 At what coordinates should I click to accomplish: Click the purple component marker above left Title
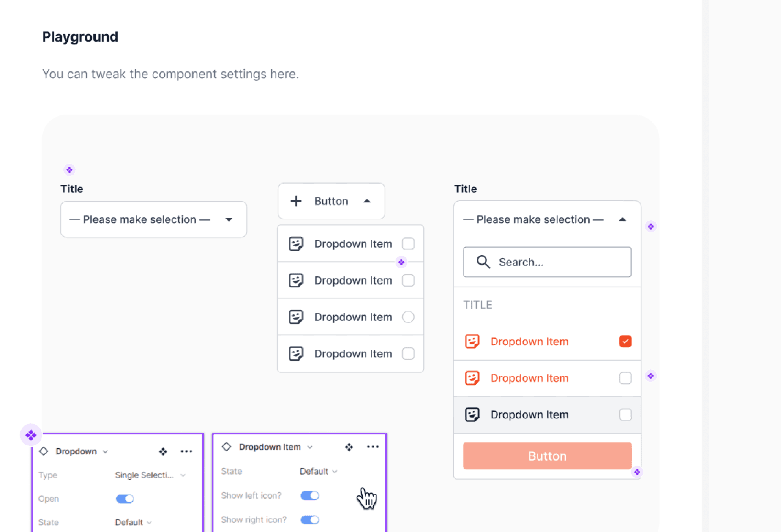[x=69, y=170]
